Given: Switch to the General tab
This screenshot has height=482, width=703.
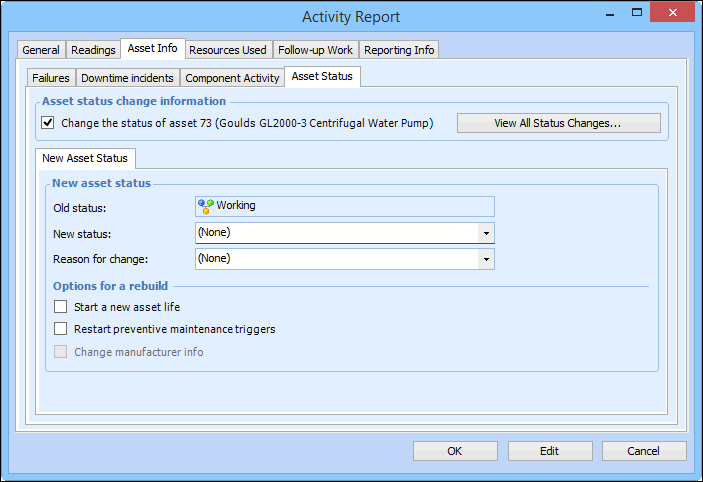Looking at the screenshot, I should pyautogui.click(x=41, y=50).
